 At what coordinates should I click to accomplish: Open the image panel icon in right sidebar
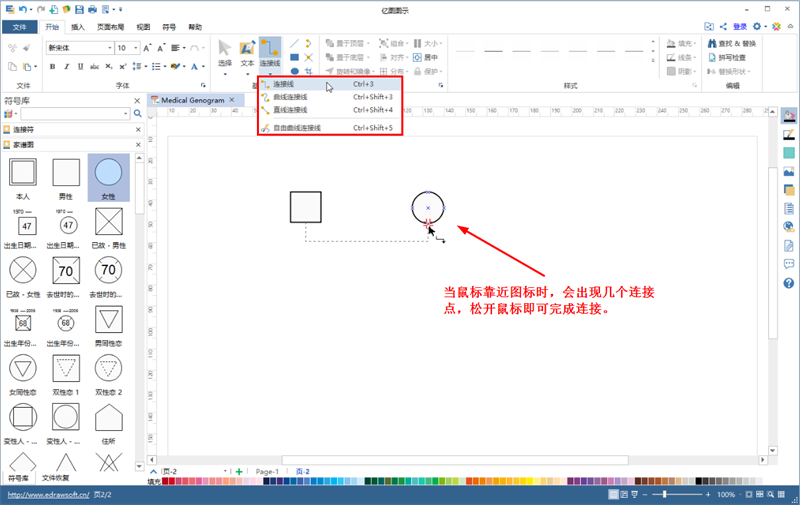pyautogui.click(x=789, y=171)
